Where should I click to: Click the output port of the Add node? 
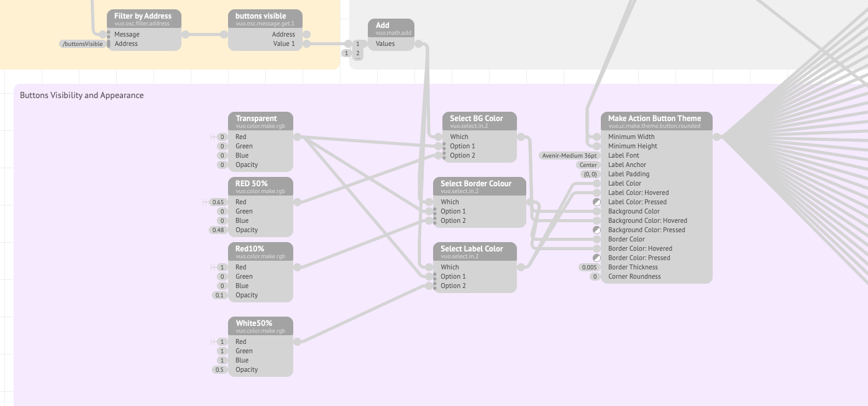[x=418, y=43]
